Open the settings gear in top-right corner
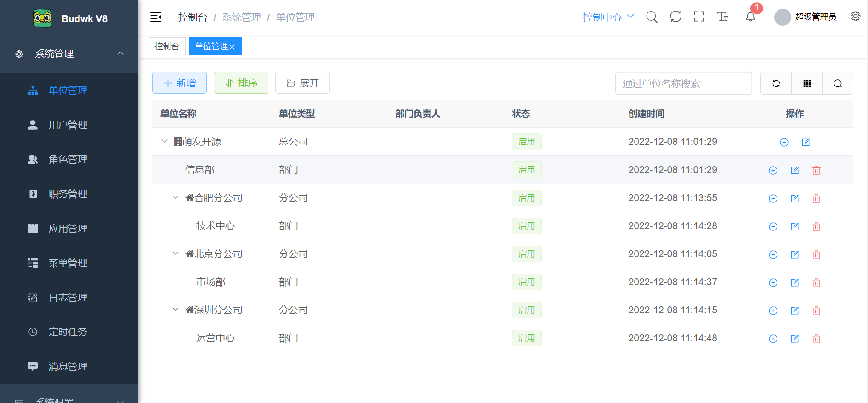868x403 pixels. pyautogui.click(x=855, y=17)
